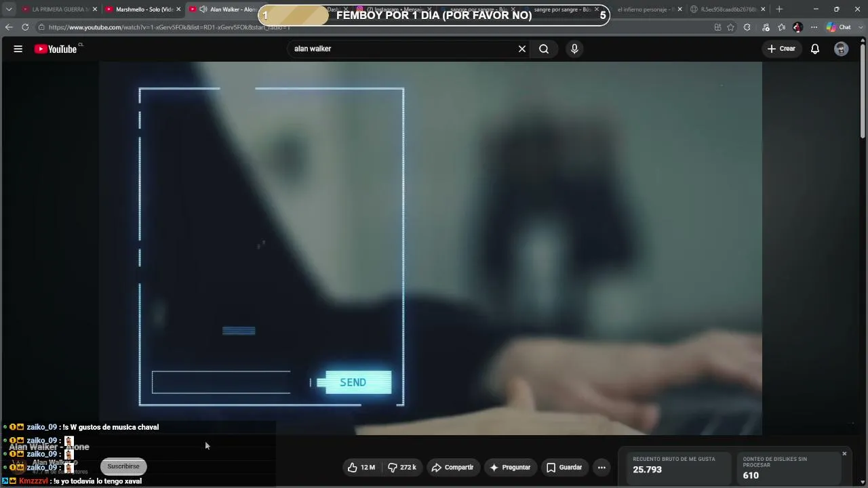
Task: Expand chevron next to Copilot Chat
Action: click(859, 27)
